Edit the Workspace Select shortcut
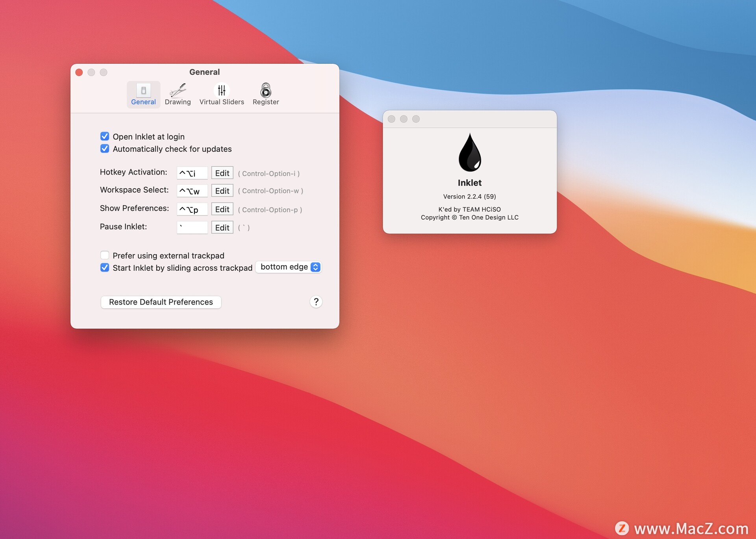 222,191
